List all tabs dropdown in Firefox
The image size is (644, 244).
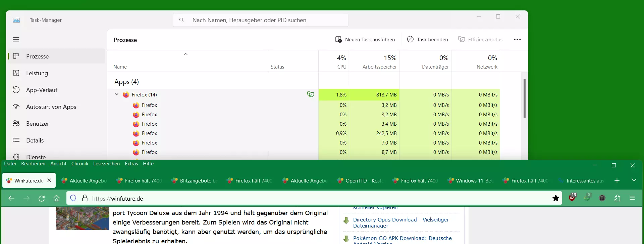tap(634, 180)
